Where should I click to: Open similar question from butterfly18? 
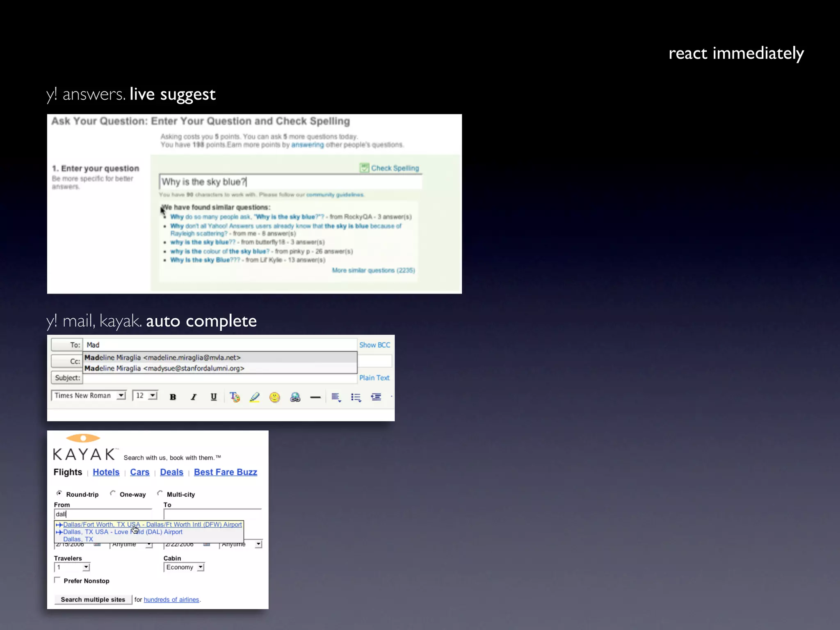coord(203,242)
